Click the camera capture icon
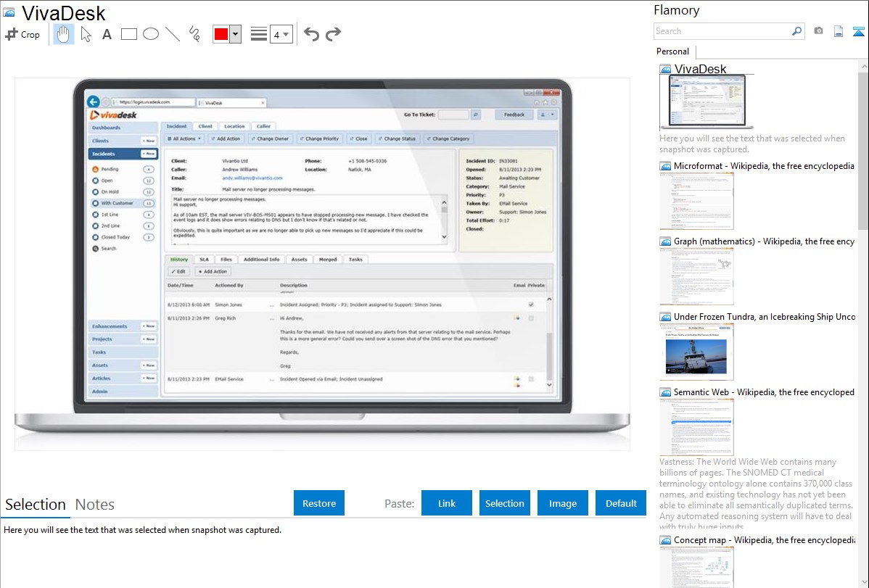The width and height of the screenshot is (869, 588). click(818, 31)
